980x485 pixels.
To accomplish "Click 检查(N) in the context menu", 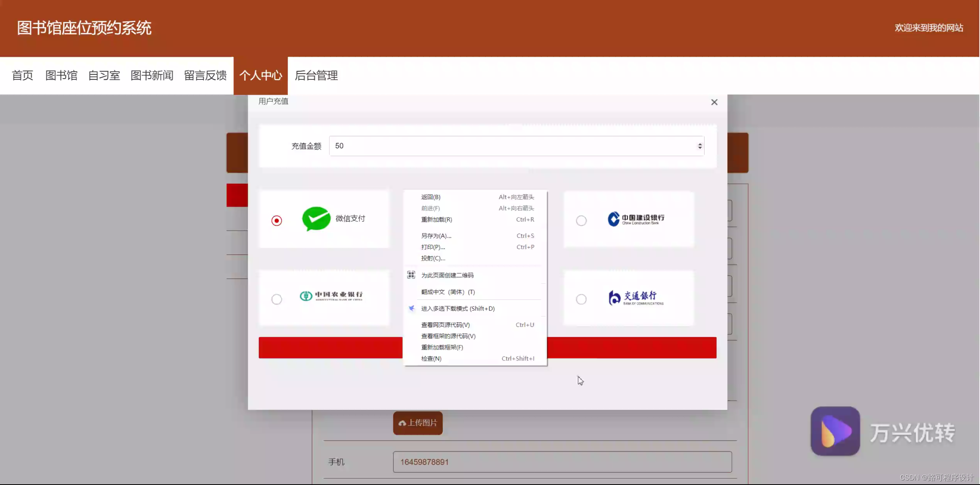I will point(475,359).
